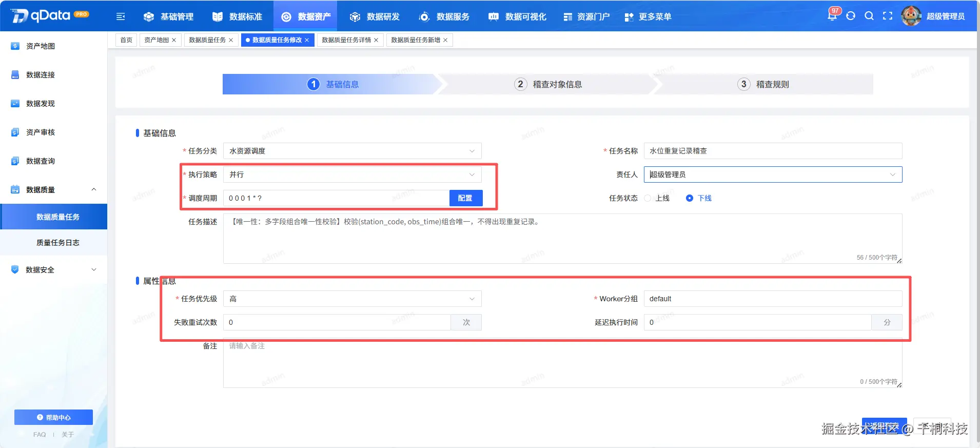
Task: Open the 执行策略 dropdown
Action: (x=352, y=174)
